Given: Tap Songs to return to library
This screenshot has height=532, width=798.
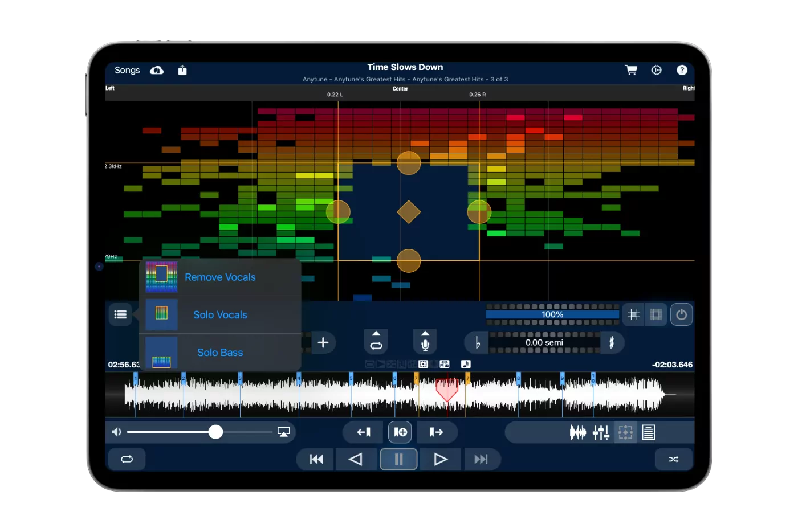Looking at the screenshot, I should click(127, 70).
